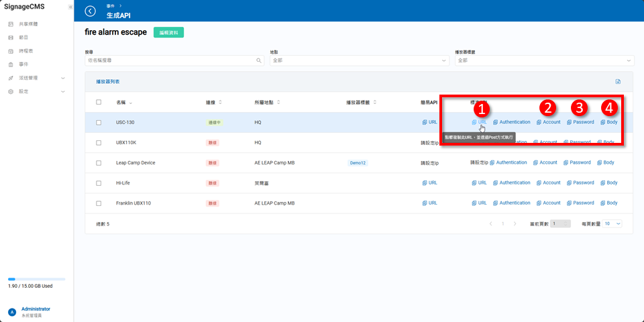Click the 事件 breadcrumb link
Image resolution: width=644 pixels, height=322 pixels.
pos(110,5)
